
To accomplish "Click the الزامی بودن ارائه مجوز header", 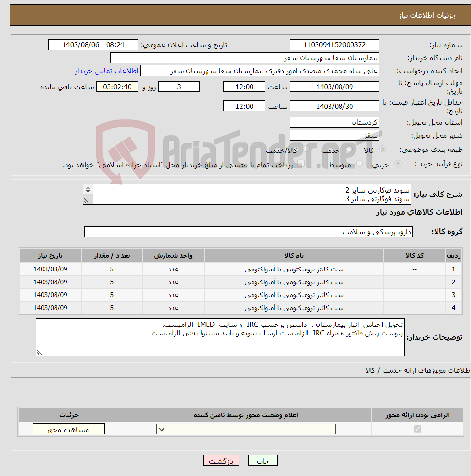I will click(x=417, y=415).
